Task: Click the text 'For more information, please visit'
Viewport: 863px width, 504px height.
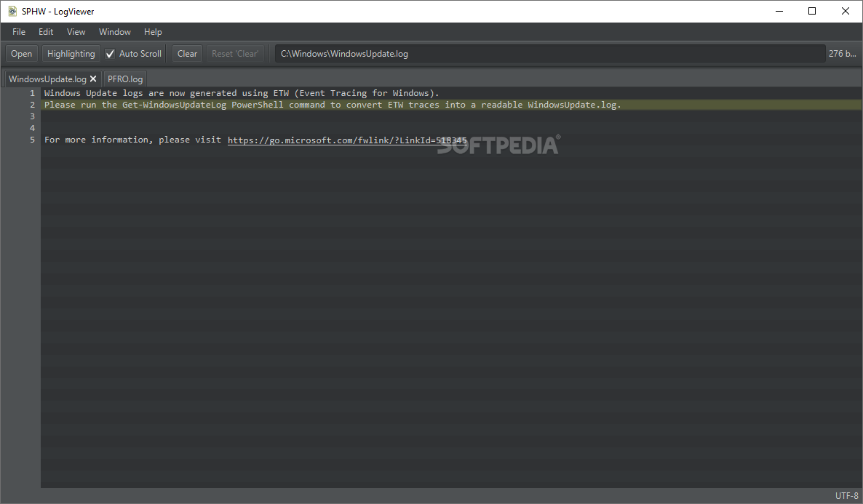Action: [132, 140]
